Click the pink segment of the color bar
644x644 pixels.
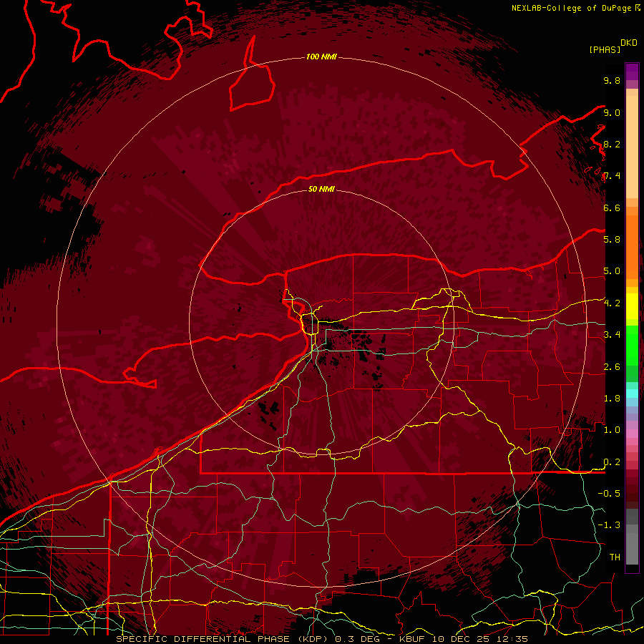[632, 434]
